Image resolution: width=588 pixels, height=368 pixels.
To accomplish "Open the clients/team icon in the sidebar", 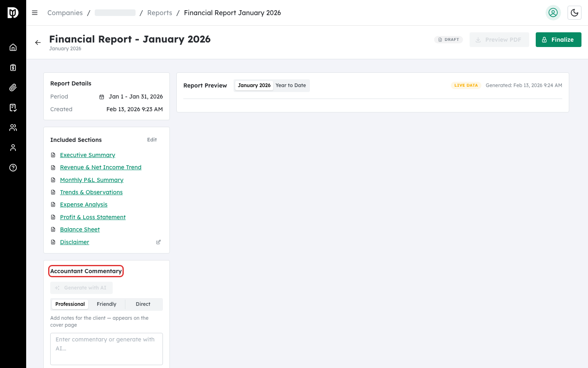I will point(13,127).
